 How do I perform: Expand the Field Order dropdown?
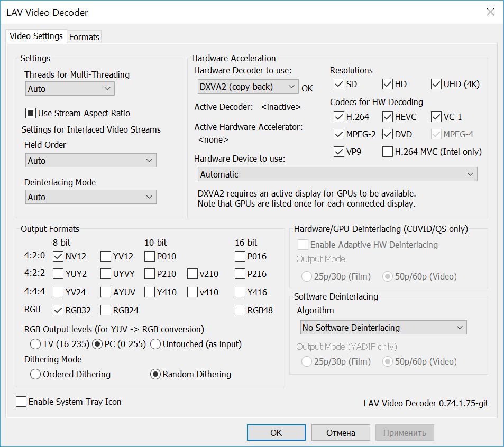pyautogui.click(x=90, y=161)
